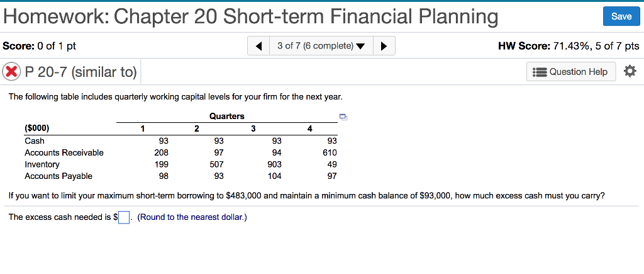The width and height of the screenshot is (644, 274).
Task: Click the pop-out table icon beside Quarters
Action: click(x=343, y=118)
